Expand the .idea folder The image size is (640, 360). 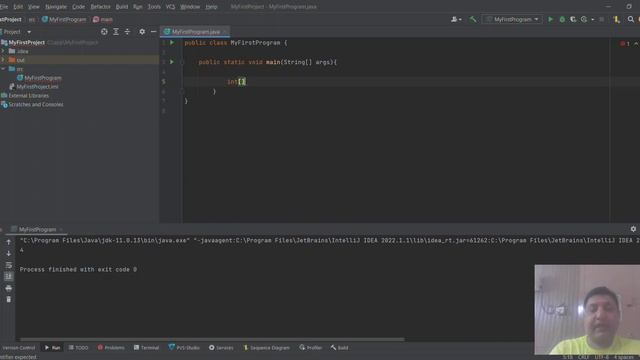(3, 51)
